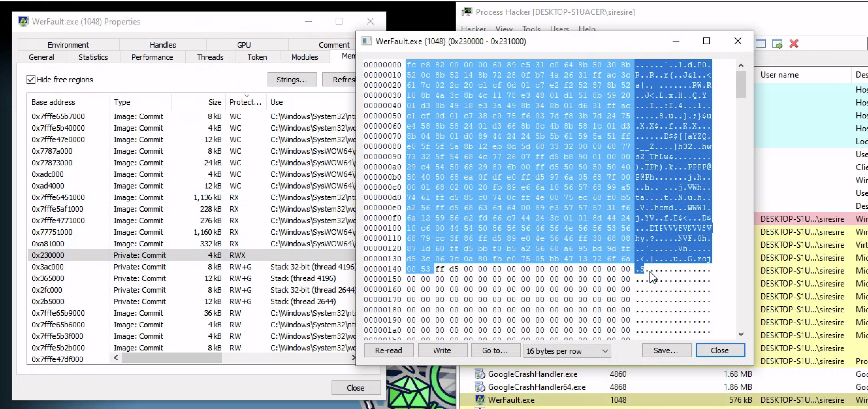Open the Users menu in Process Hacker

click(560, 29)
